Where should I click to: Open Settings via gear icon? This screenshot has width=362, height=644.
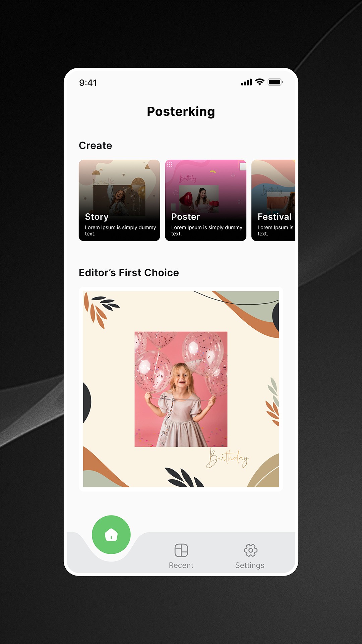[251, 550]
